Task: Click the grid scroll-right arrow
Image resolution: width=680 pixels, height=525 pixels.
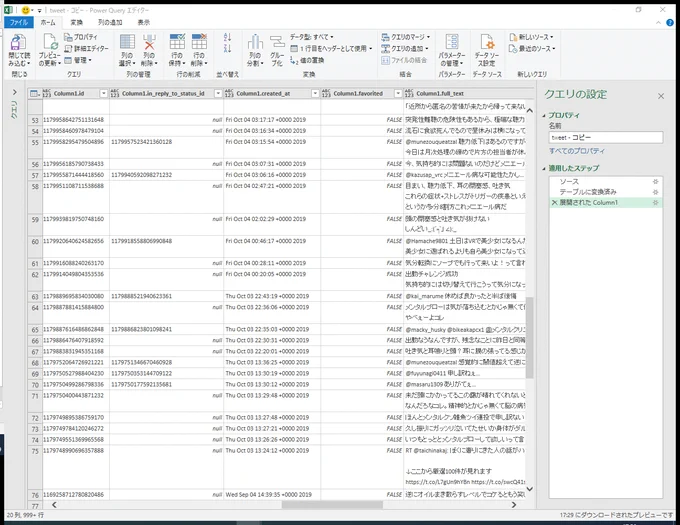Action: 514,505
